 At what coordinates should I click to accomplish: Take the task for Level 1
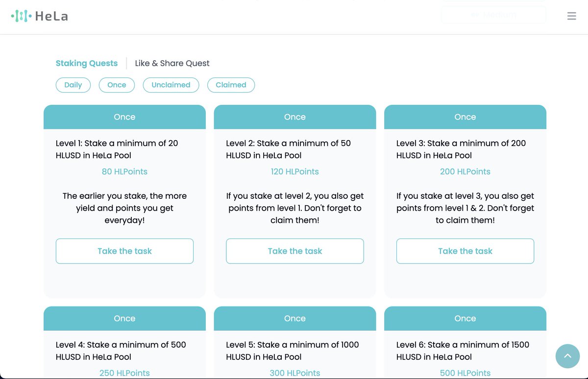tap(124, 251)
